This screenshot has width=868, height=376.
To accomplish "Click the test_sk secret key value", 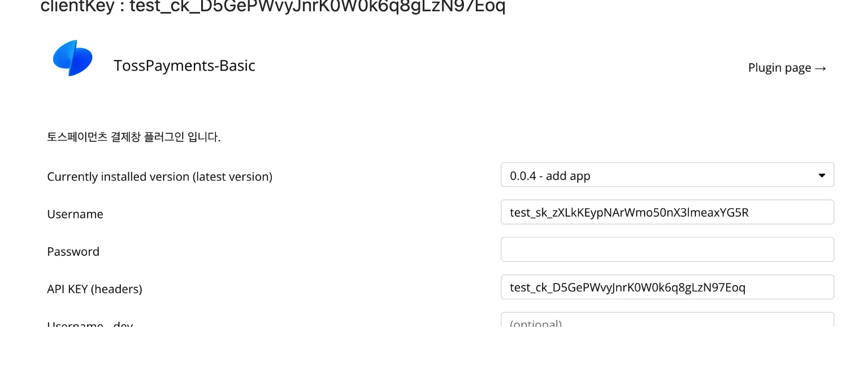I will coord(628,212).
